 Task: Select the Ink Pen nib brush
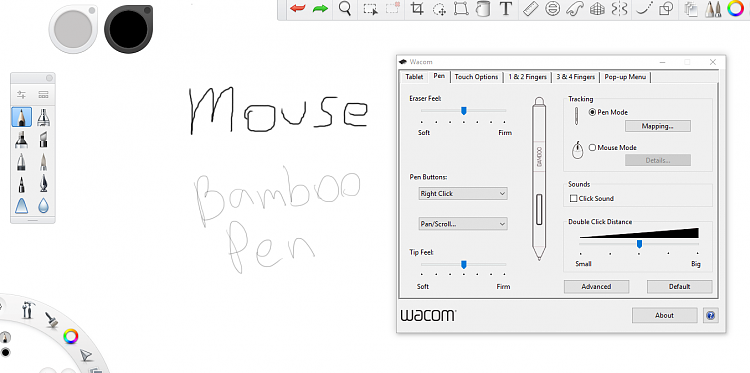coord(44,184)
